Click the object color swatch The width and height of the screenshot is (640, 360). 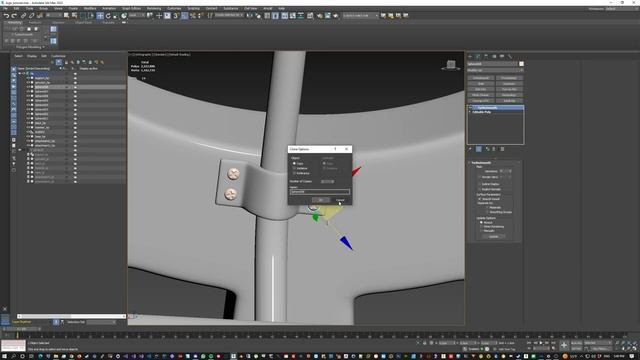[x=521, y=64]
